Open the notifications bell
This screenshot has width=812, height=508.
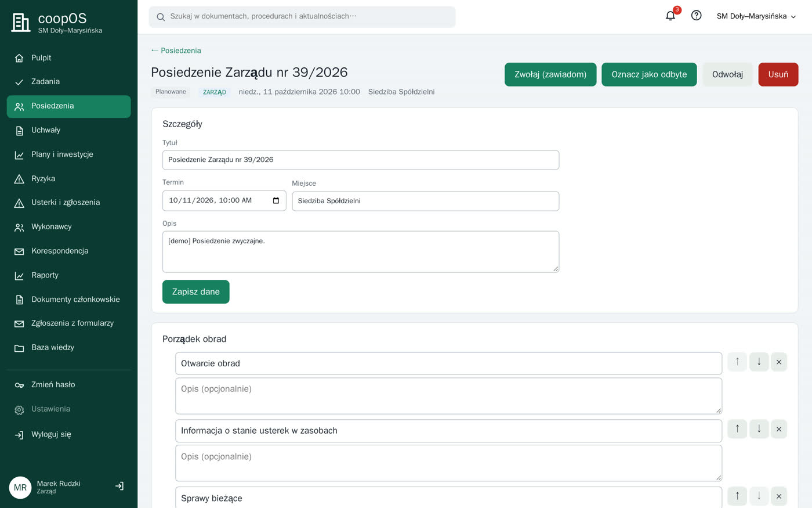pyautogui.click(x=670, y=16)
